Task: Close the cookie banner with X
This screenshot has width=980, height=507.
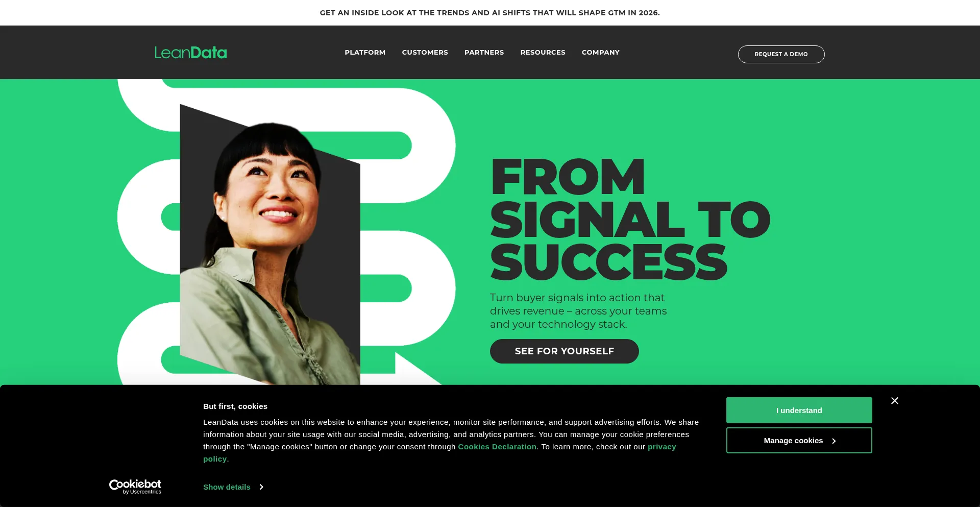Action: pyautogui.click(x=894, y=401)
